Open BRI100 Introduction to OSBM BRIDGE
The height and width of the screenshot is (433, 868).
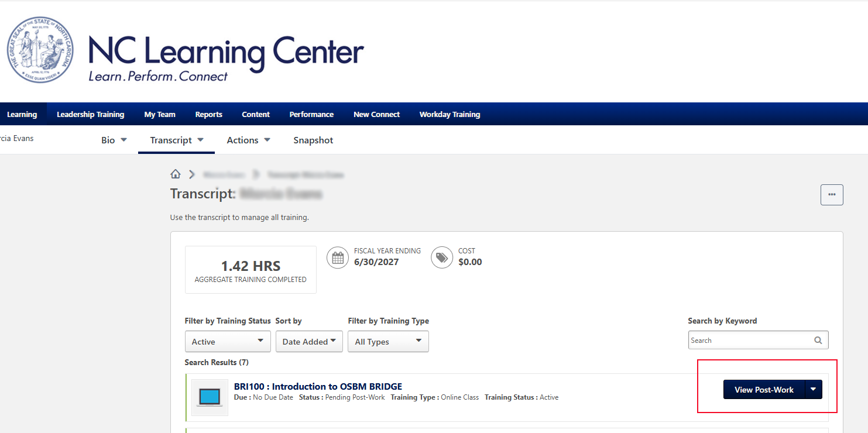[x=318, y=386]
